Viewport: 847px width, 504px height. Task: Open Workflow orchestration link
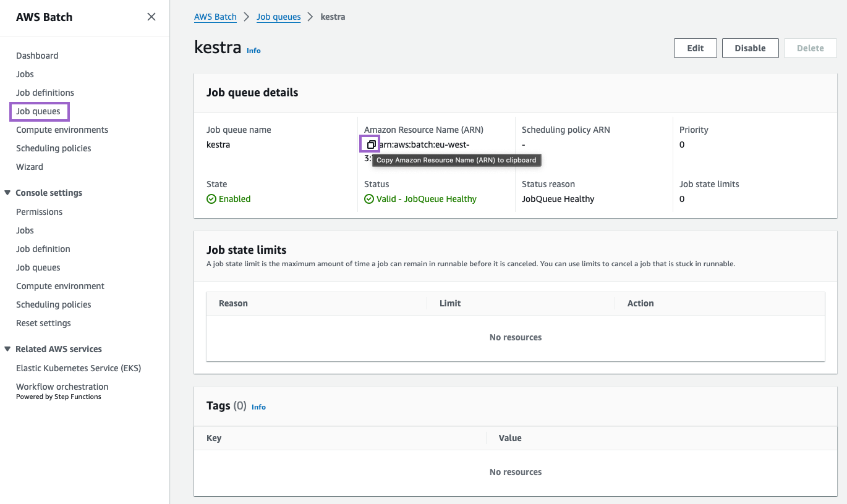pyautogui.click(x=62, y=387)
